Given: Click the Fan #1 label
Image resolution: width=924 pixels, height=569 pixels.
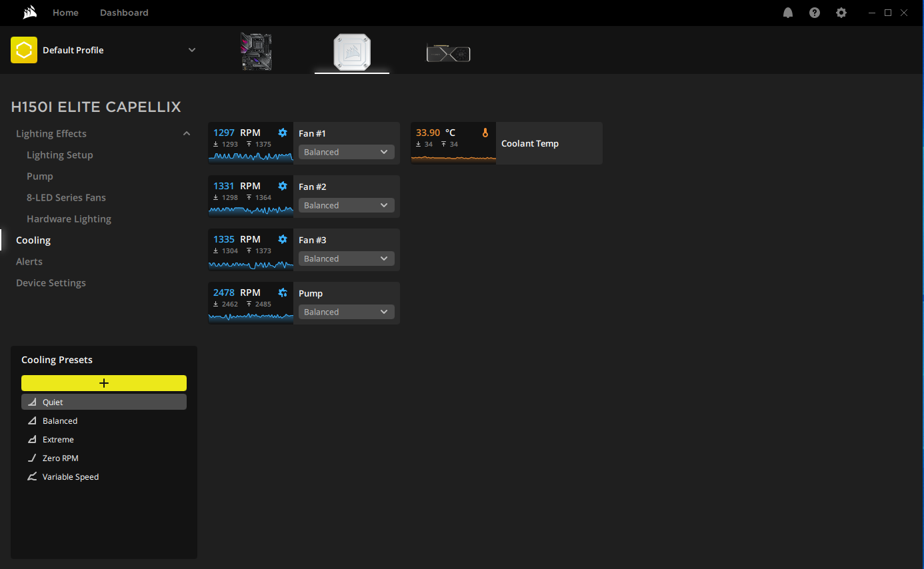Looking at the screenshot, I should [313, 133].
